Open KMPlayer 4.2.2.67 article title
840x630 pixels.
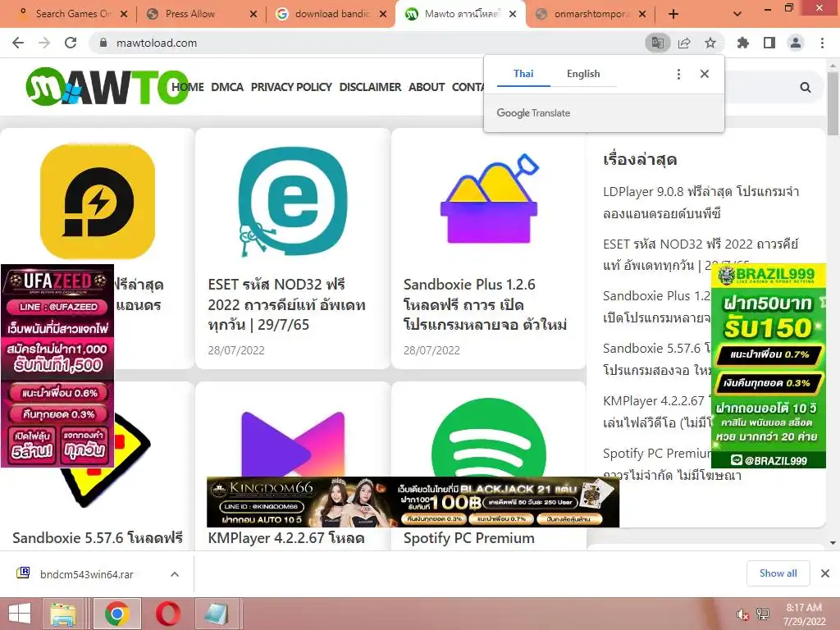[x=286, y=538]
